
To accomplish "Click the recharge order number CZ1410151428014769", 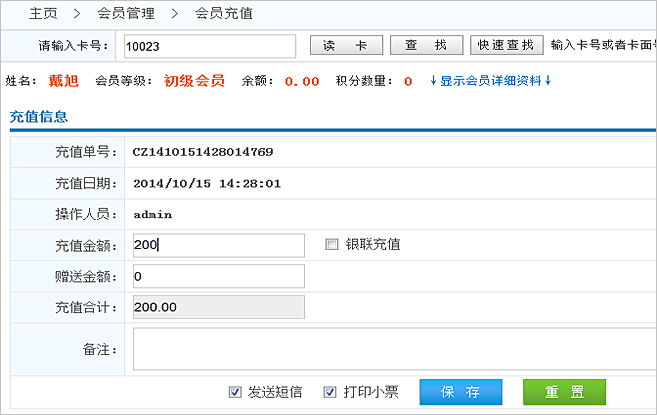I will [203, 152].
